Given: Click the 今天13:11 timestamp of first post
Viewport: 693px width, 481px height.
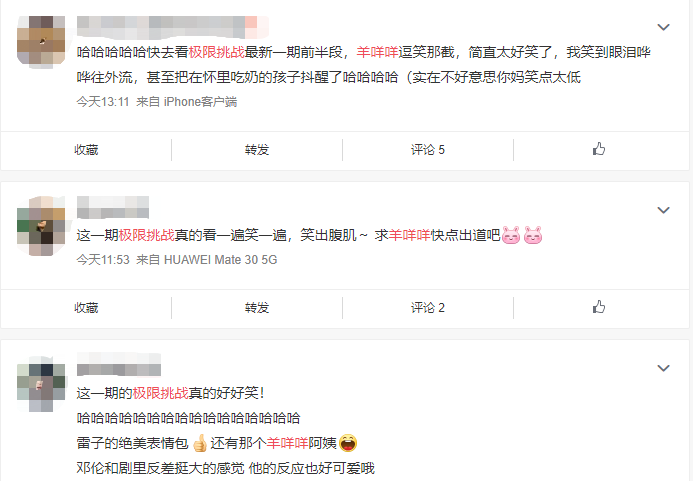Looking at the screenshot, I should tap(103, 102).
